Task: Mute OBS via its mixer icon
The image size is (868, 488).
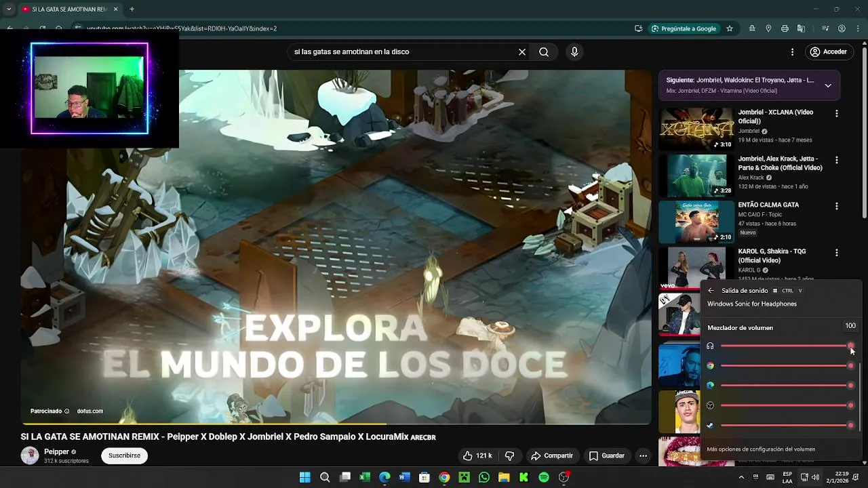Action: coord(710,405)
